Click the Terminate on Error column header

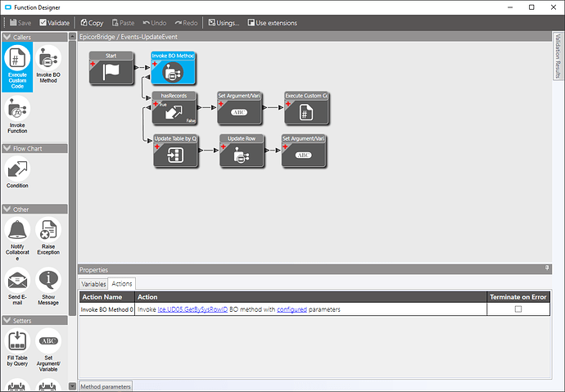pyautogui.click(x=518, y=297)
